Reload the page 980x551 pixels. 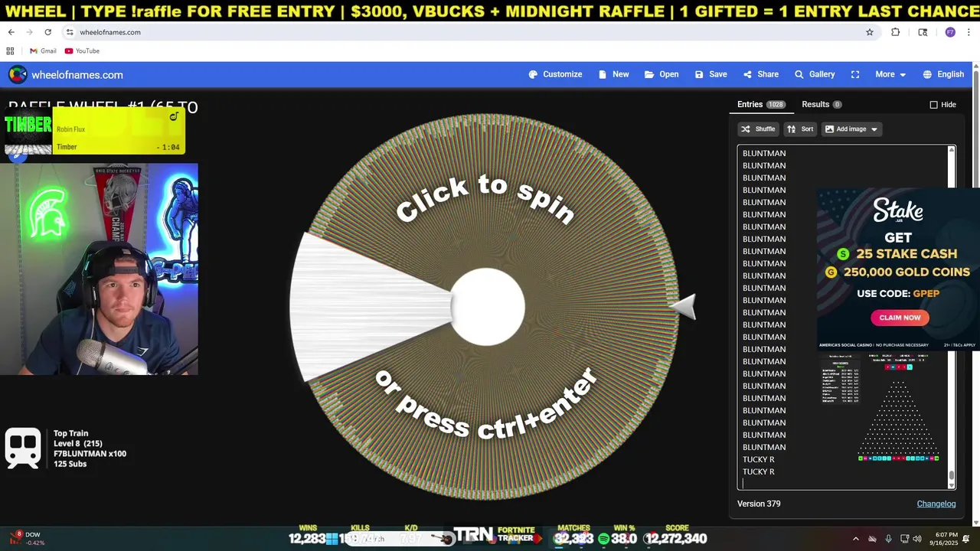tap(47, 32)
